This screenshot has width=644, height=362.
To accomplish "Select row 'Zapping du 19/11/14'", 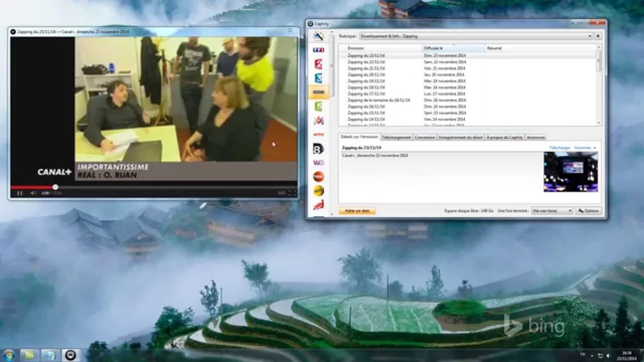I will coord(467,81).
